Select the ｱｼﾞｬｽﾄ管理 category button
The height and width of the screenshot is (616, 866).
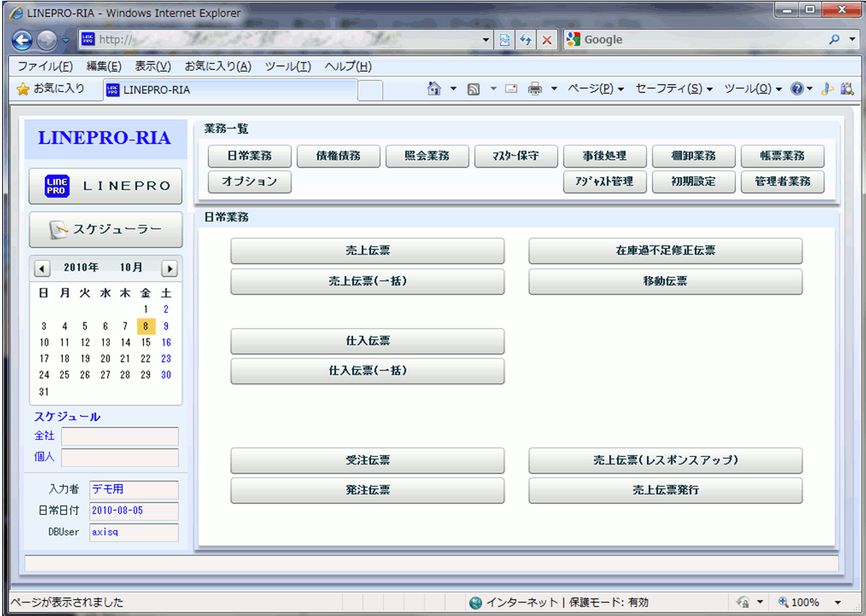point(605,182)
